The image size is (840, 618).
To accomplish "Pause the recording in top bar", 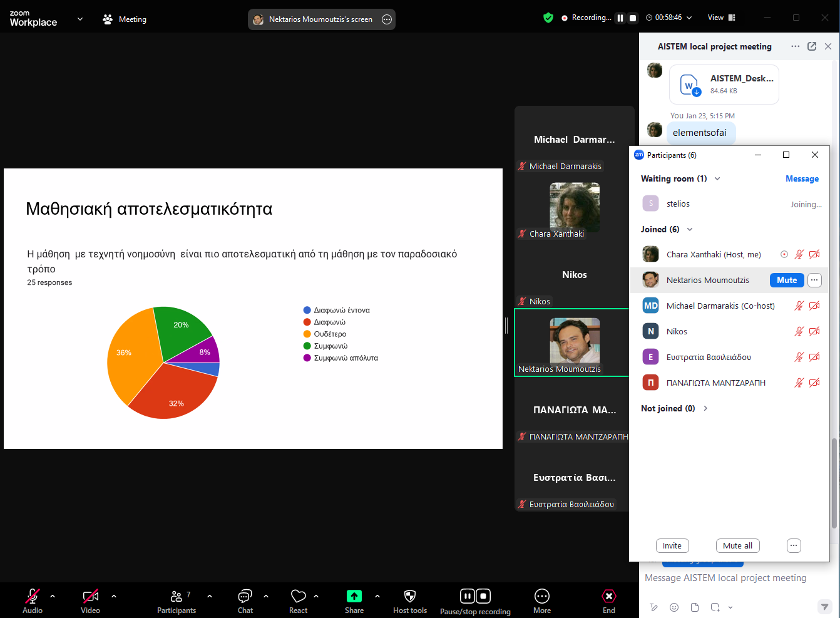I will [620, 18].
